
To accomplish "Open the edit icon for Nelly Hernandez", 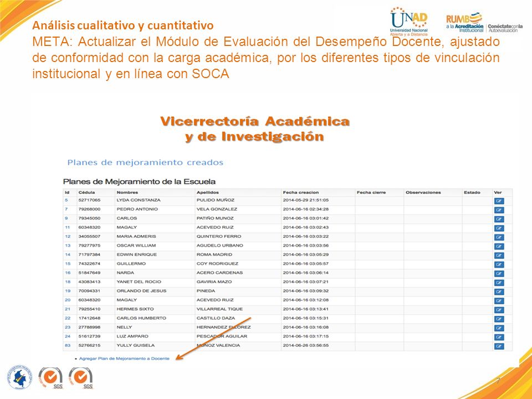I will (499, 328).
